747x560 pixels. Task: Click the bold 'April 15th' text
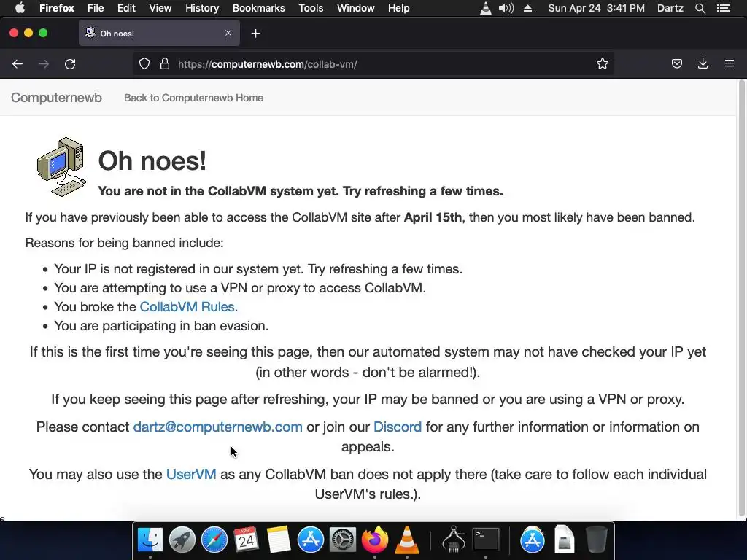(x=433, y=217)
